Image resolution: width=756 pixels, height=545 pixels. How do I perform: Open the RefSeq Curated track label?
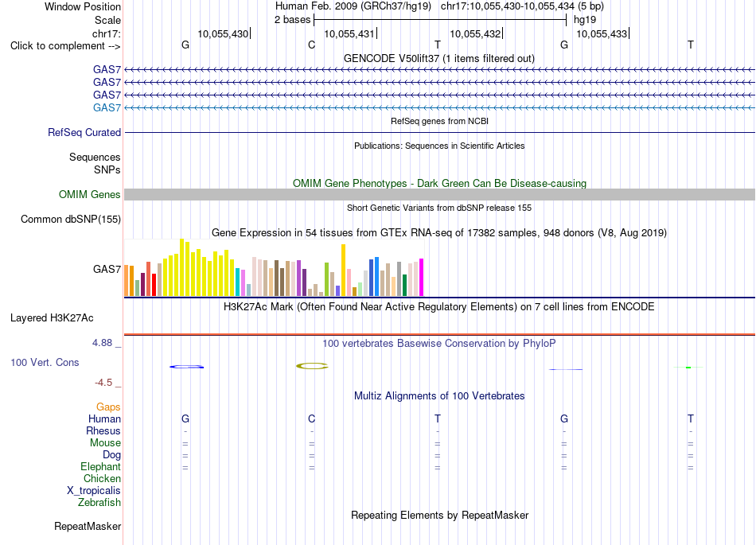84,133
